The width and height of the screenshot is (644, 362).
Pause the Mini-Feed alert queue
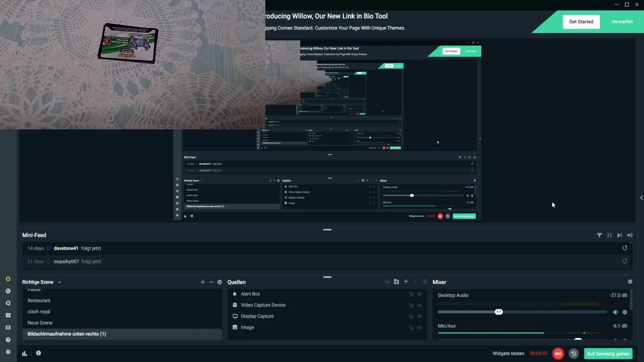coord(609,235)
